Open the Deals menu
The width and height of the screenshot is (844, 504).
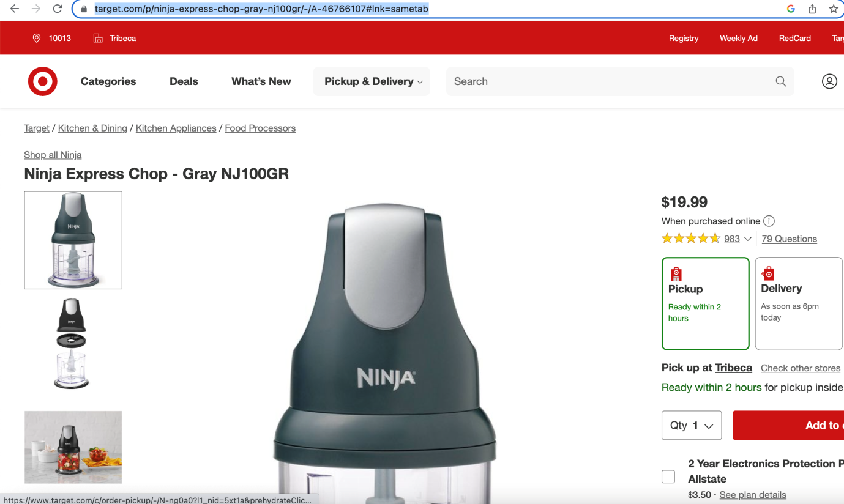[184, 81]
